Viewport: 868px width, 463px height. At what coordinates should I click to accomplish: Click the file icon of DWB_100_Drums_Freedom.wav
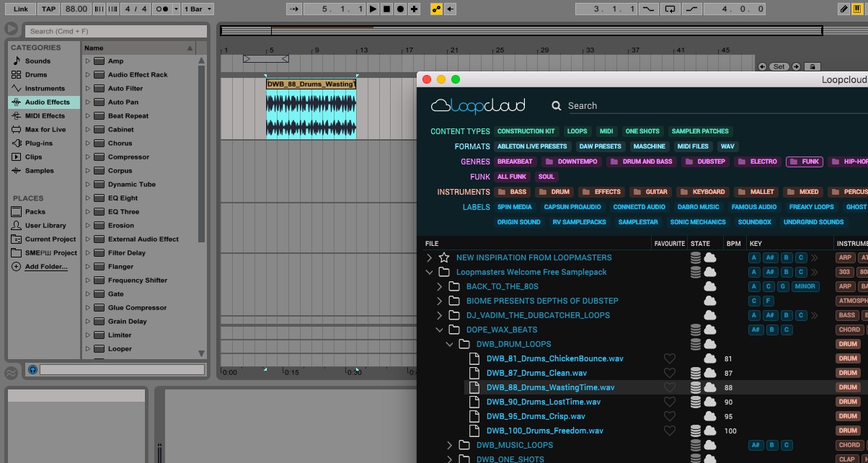(x=474, y=431)
